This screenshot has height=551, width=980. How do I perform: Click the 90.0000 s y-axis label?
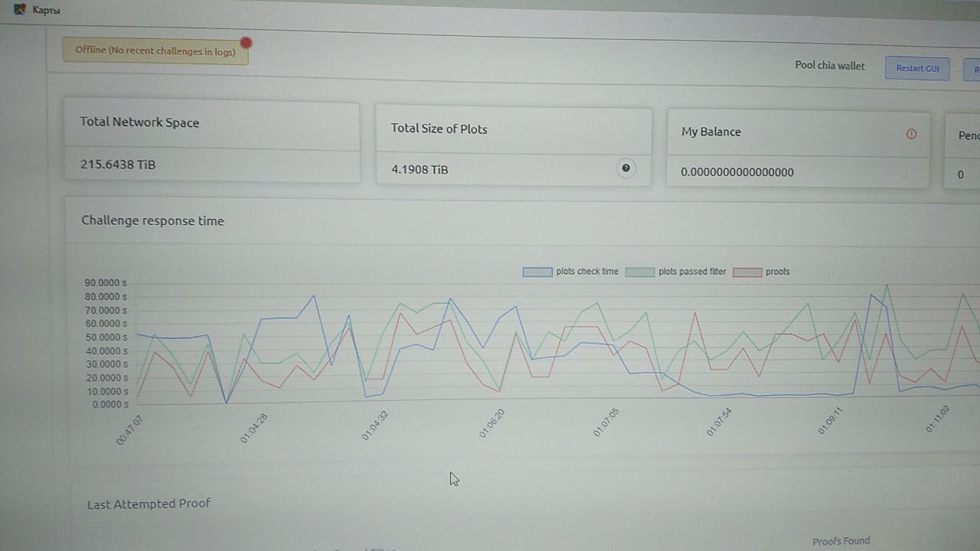[106, 283]
